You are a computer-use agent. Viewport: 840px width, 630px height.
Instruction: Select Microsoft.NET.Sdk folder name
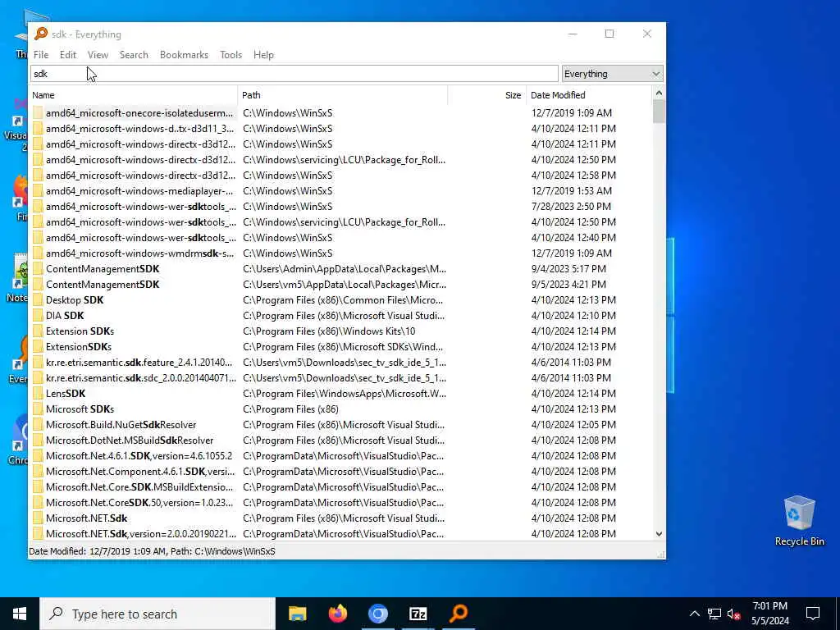(x=86, y=518)
